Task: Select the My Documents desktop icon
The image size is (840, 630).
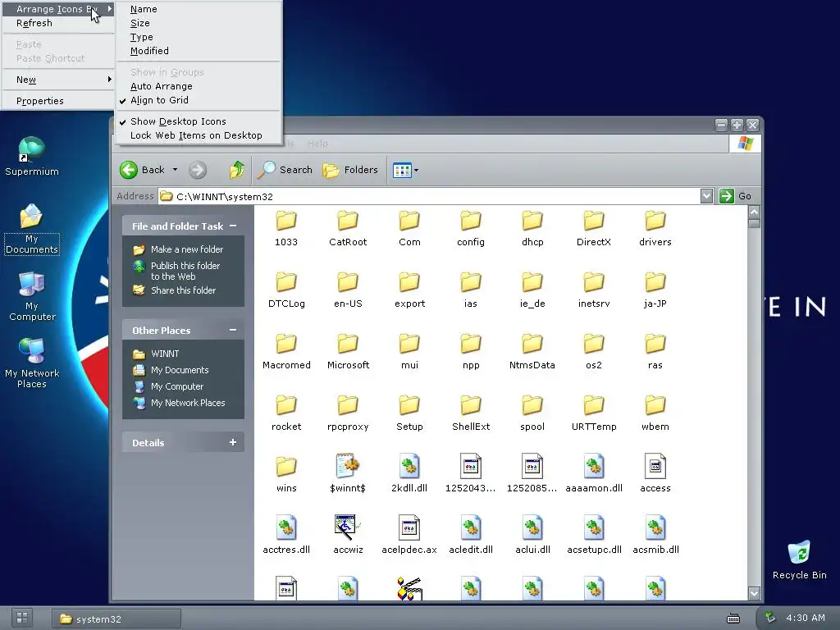Action: pos(32,230)
